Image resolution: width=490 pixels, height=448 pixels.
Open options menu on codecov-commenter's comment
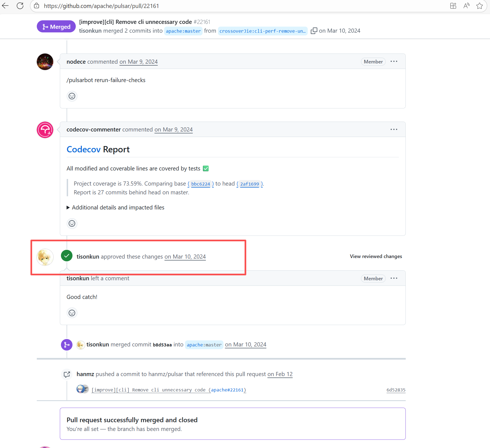pyautogui.click(x=394, y=129)
